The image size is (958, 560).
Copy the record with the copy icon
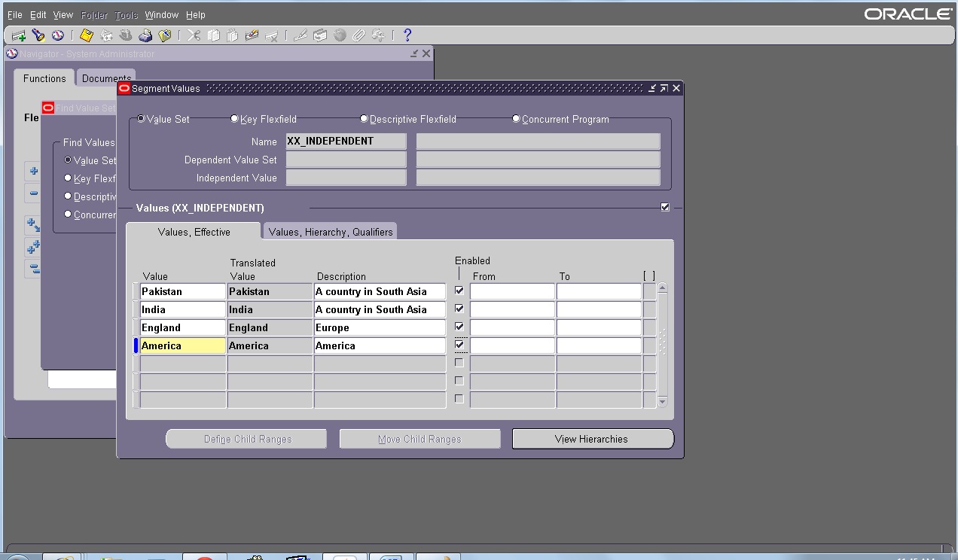[x=213, y=35]
